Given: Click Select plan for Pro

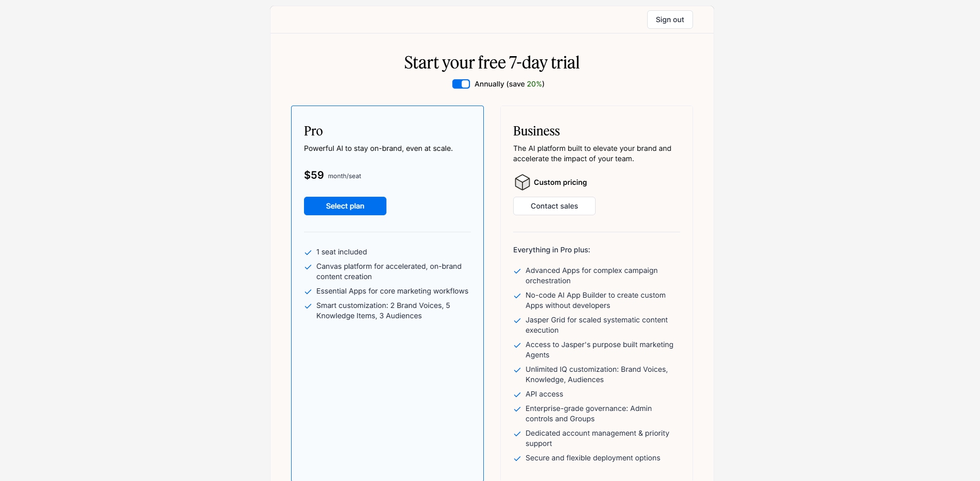Looking at the screenshot, I should coord(345,206).
